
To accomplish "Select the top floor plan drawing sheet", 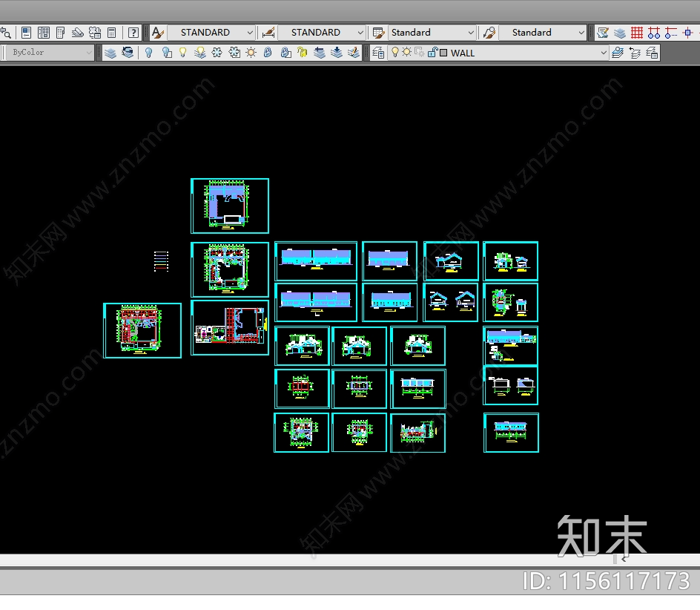I will pyautogui.click(x=230, y=206).
